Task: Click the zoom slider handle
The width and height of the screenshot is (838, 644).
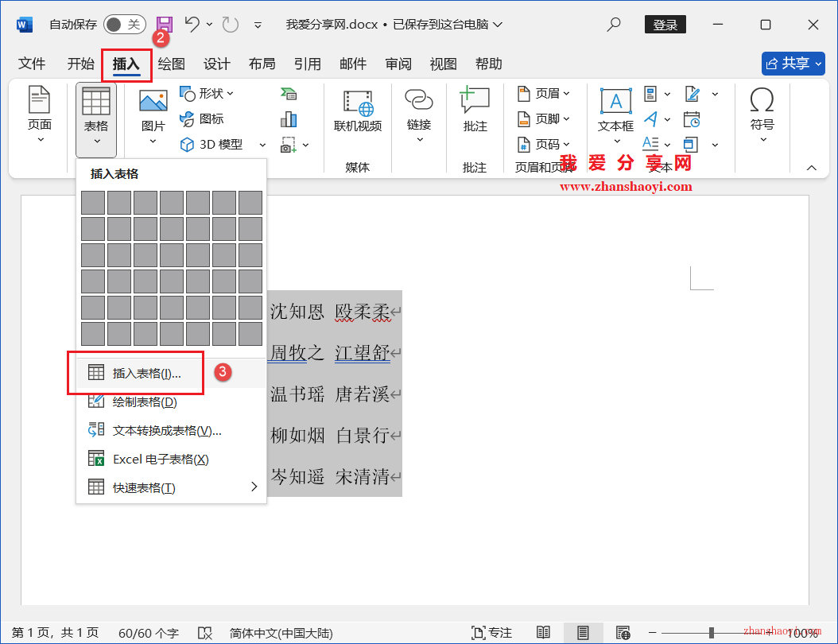Action: coord(712,633)
